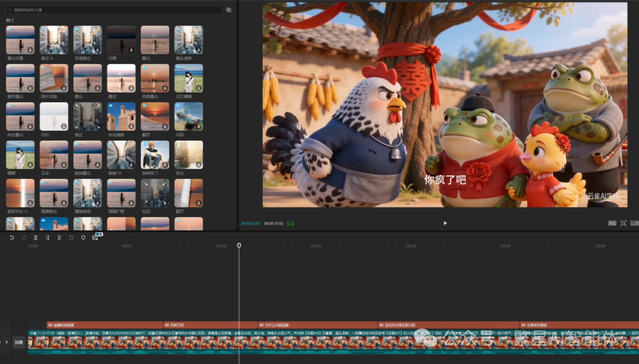Click the green audio level indicator
This screenshot has width=639, height=364.
[291, 223]
